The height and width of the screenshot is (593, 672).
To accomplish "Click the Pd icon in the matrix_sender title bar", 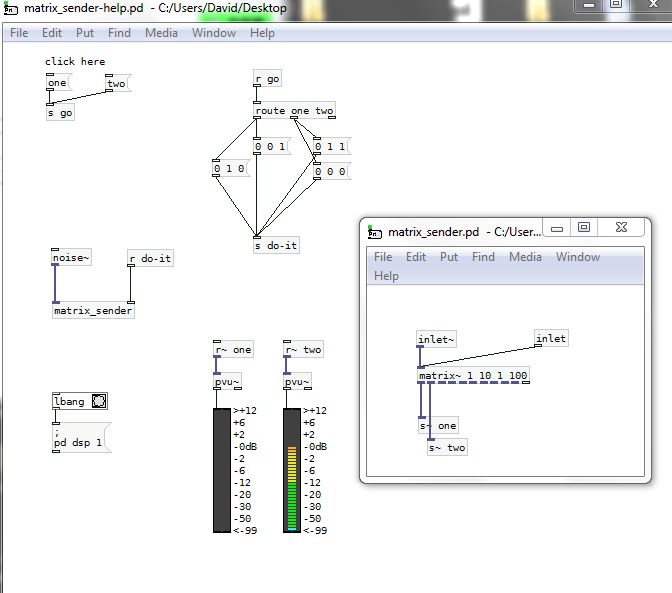I will (x=375, y=232).
